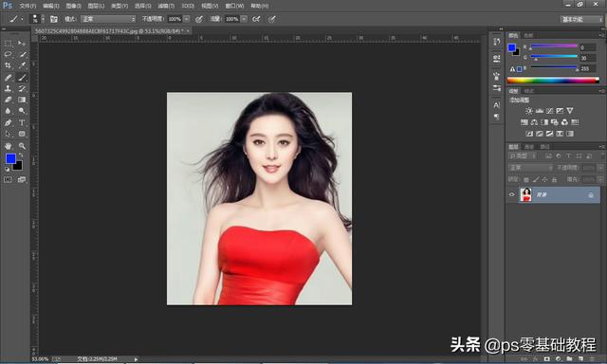Change the screen mode

22,179
